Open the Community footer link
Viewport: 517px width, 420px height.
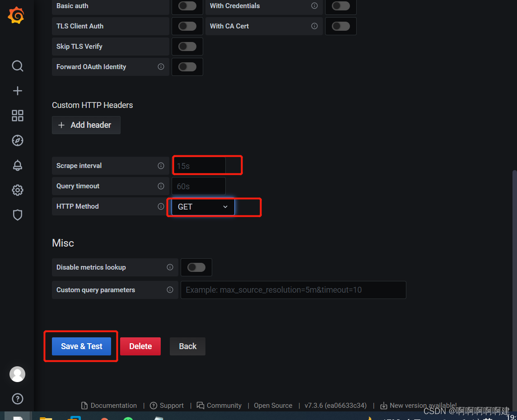click(x=219, y=406)
